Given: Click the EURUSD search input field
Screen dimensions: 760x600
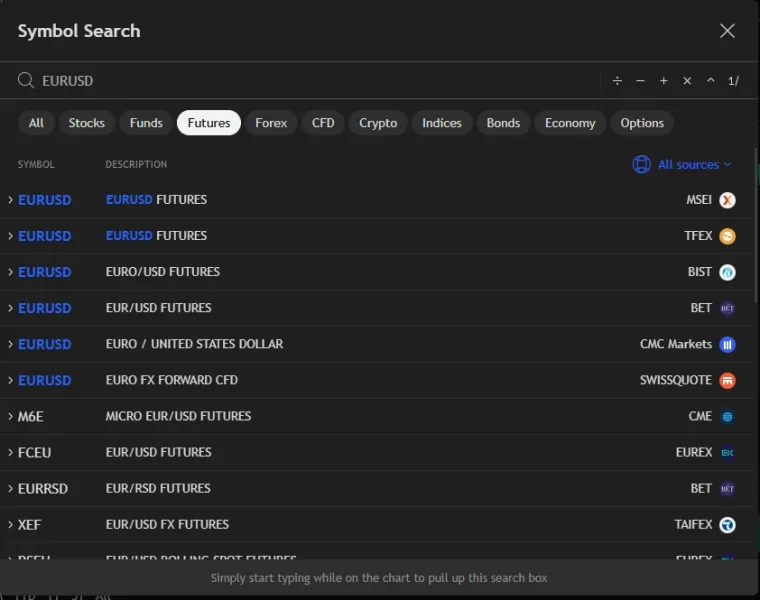Looking at the screenshot, I should click(300, 81).
